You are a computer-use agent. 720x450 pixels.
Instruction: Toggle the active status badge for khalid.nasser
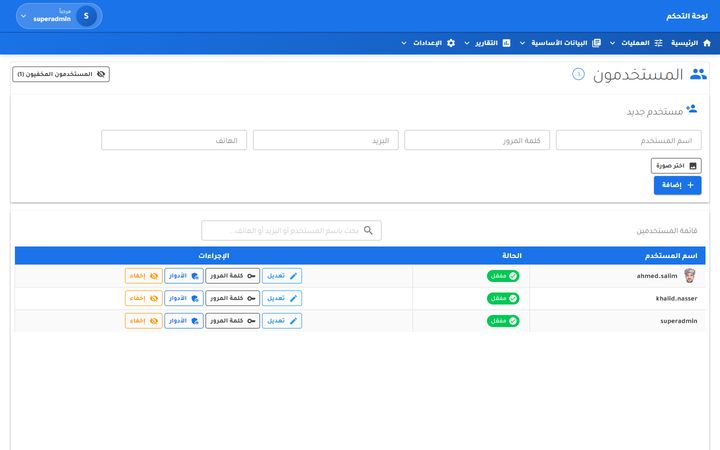503,298
